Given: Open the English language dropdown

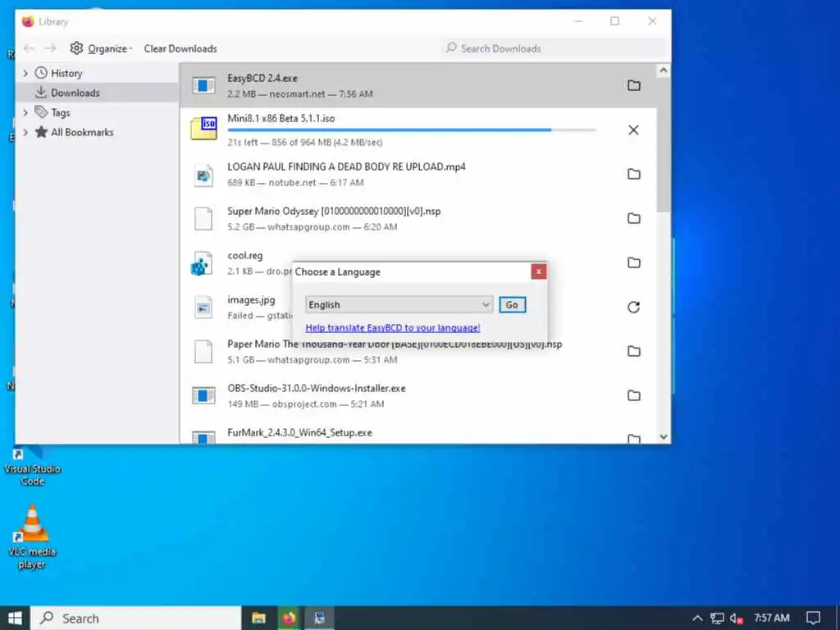Looking at the screenshot, I should click(x=399, y=304).
